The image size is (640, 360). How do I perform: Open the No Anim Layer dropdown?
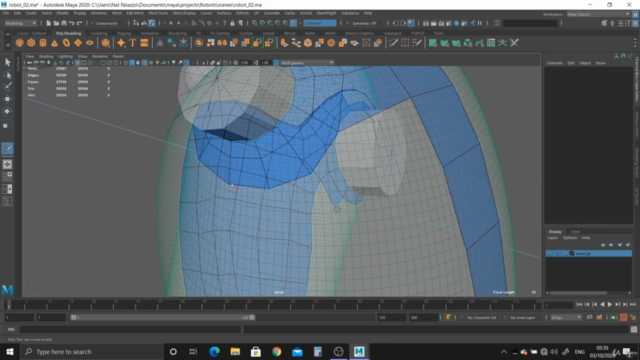pyautogui.click(x=523, y=317)
